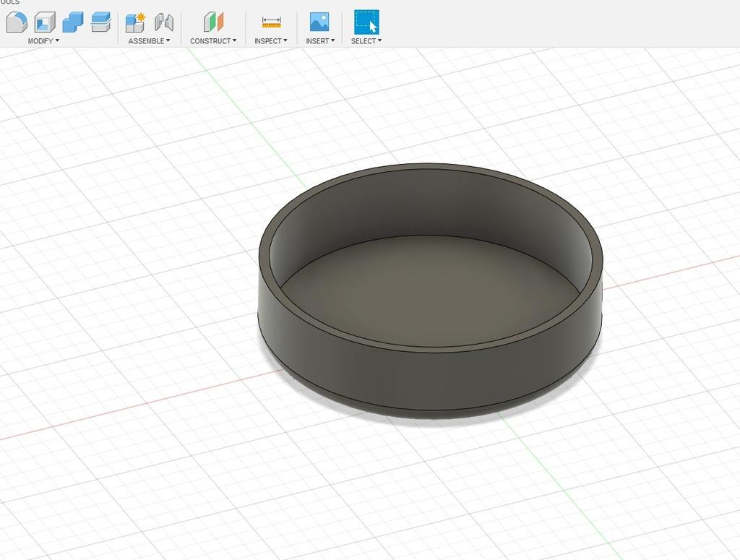The image size is (740, 560).
Task: Launch the Offset Plane tool
Action: pos(213,22)
